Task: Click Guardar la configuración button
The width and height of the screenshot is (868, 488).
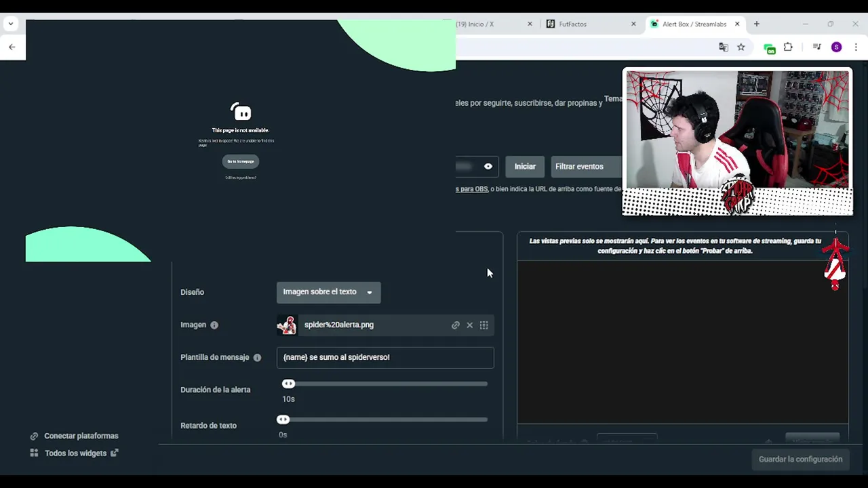Action: pyautogui.click(x=800, y=460)
